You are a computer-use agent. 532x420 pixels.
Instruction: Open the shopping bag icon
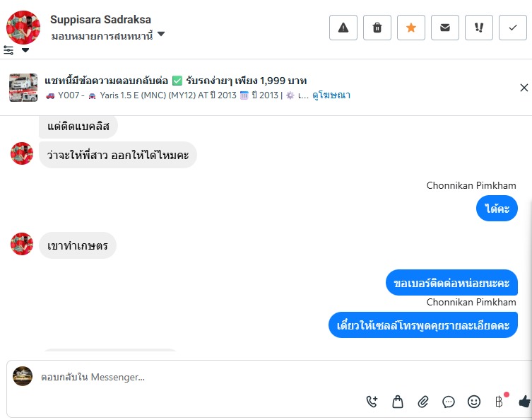click(x=398, y=402)
